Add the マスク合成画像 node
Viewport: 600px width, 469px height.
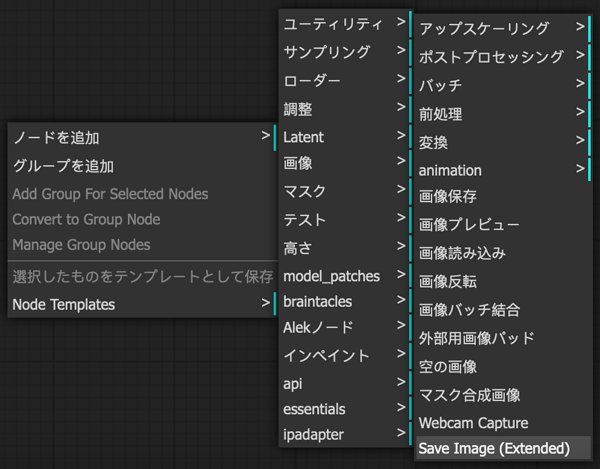coord(504,395)
